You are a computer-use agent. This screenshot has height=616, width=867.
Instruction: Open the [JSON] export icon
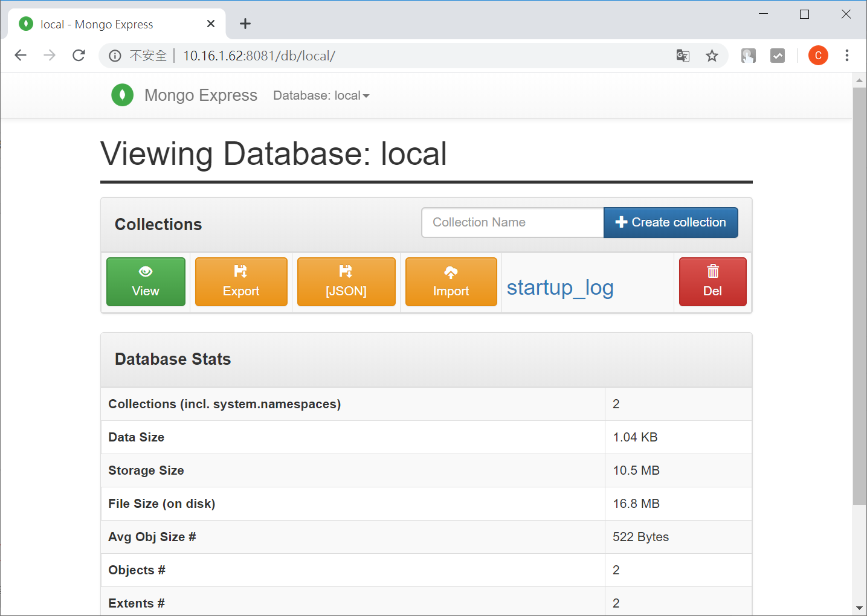pos(346,271)
